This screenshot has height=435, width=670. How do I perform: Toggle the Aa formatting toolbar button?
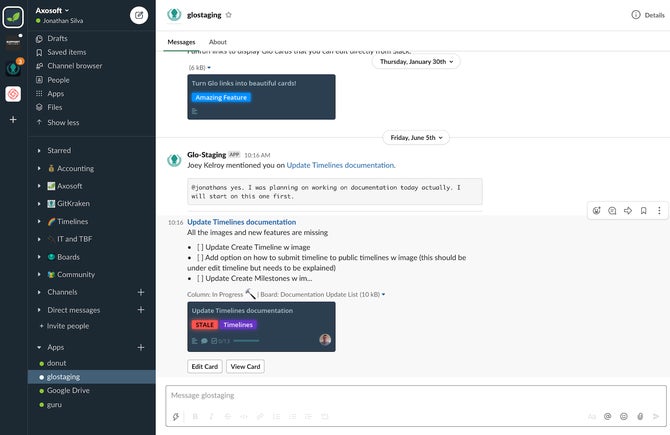(592, 417)
